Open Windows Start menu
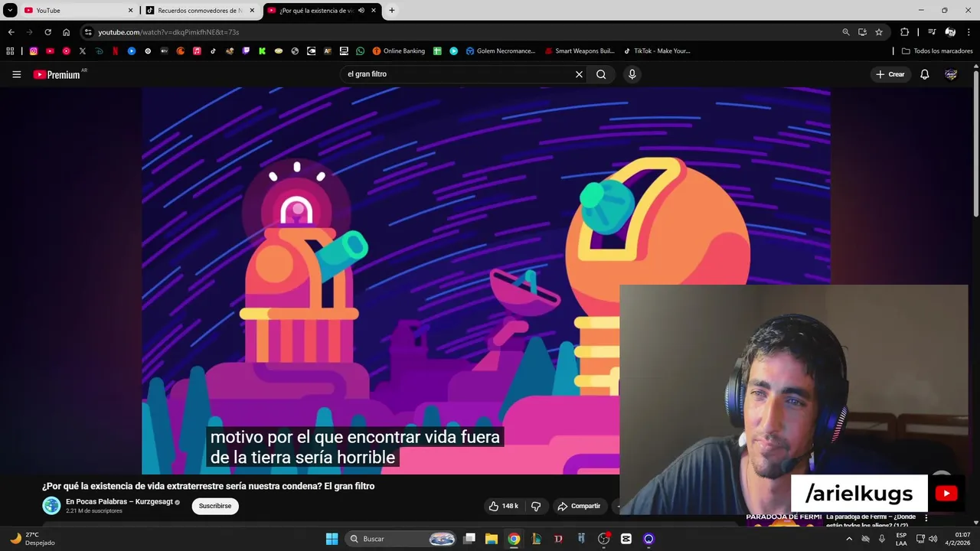 pos(332,539)
